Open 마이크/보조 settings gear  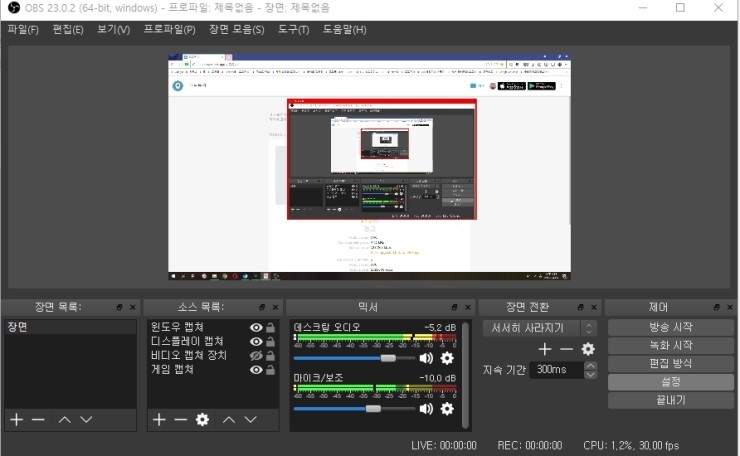click(447, 408)
